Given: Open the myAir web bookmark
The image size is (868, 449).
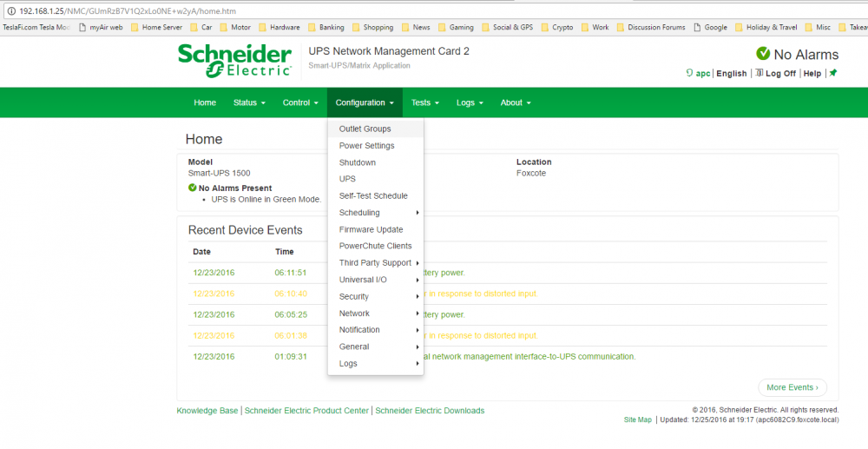Looking at the screenshot, I should point(101,27).
